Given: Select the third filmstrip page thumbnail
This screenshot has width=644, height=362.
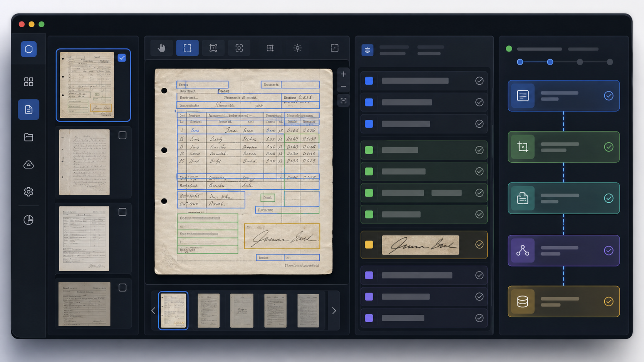Looking at the screenshot, I should [242, 310].
